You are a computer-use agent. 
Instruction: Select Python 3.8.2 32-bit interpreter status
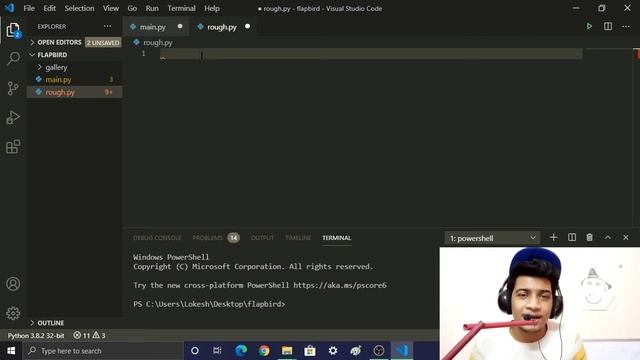pos(36,336)
